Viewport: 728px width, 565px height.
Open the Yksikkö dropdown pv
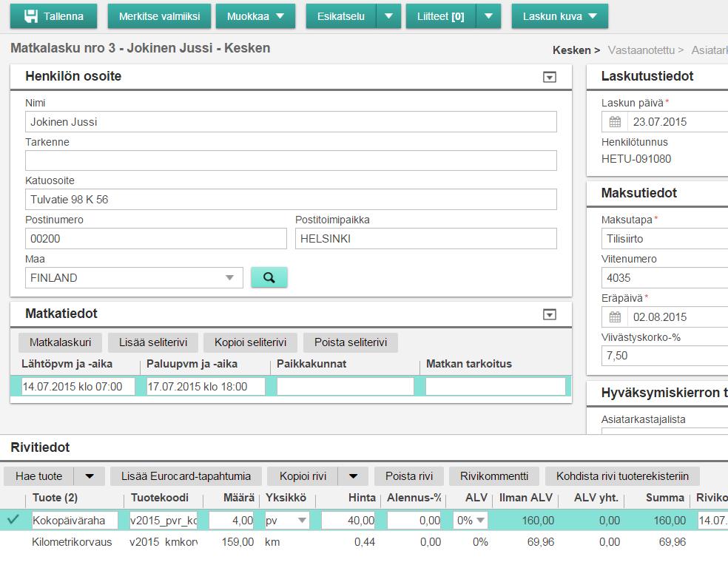(x=286, y=521)
